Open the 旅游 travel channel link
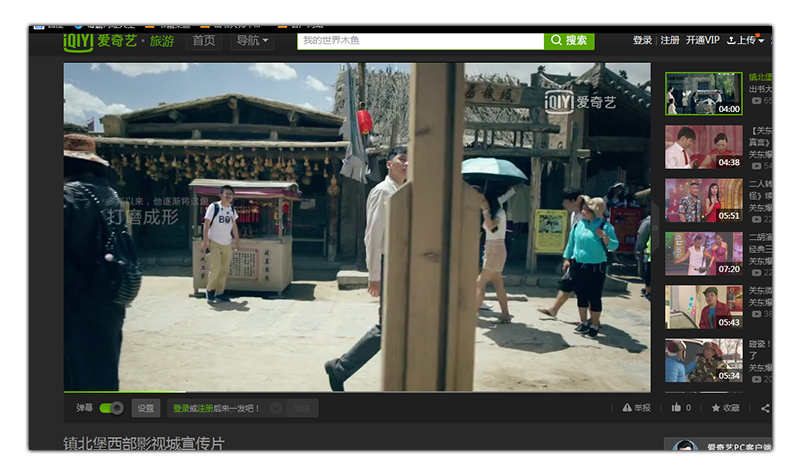The width and height of the screenshot is (800, 476). (162, 41)
